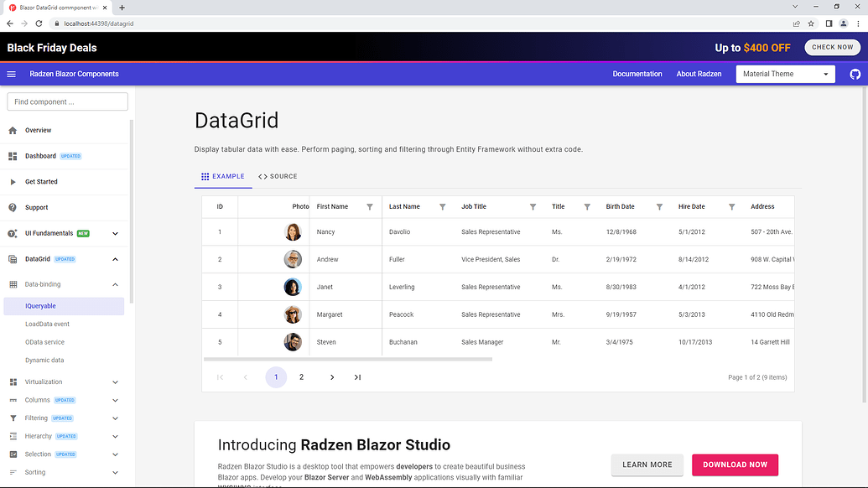Open the Material Theme dropdown
The height and width of the screenshot is (488, 868).
pos(784,74)
